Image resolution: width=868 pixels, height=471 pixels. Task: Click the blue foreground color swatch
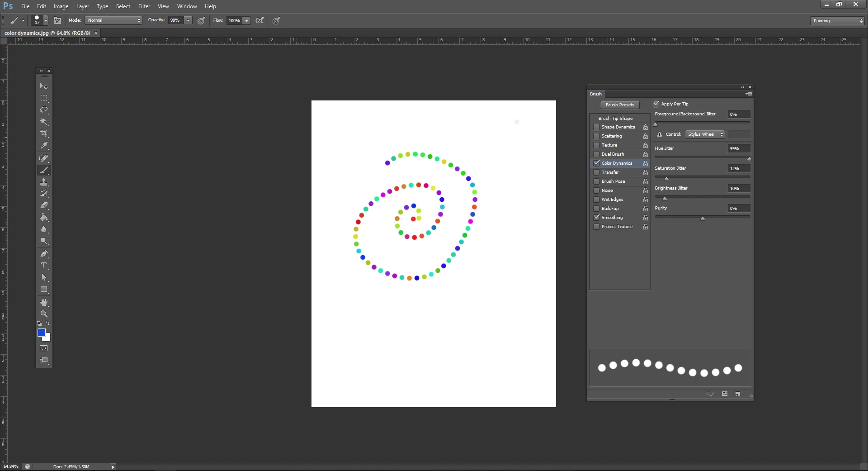[41, 333]
